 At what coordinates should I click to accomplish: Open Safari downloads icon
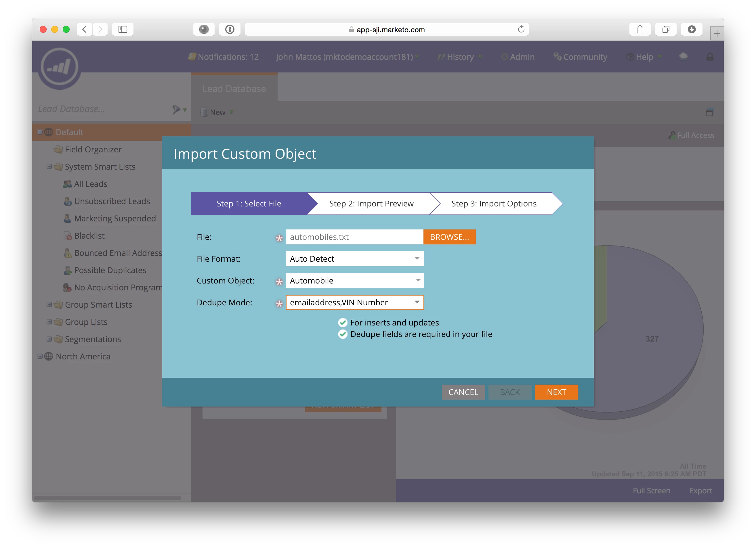[x=692, y=29]
